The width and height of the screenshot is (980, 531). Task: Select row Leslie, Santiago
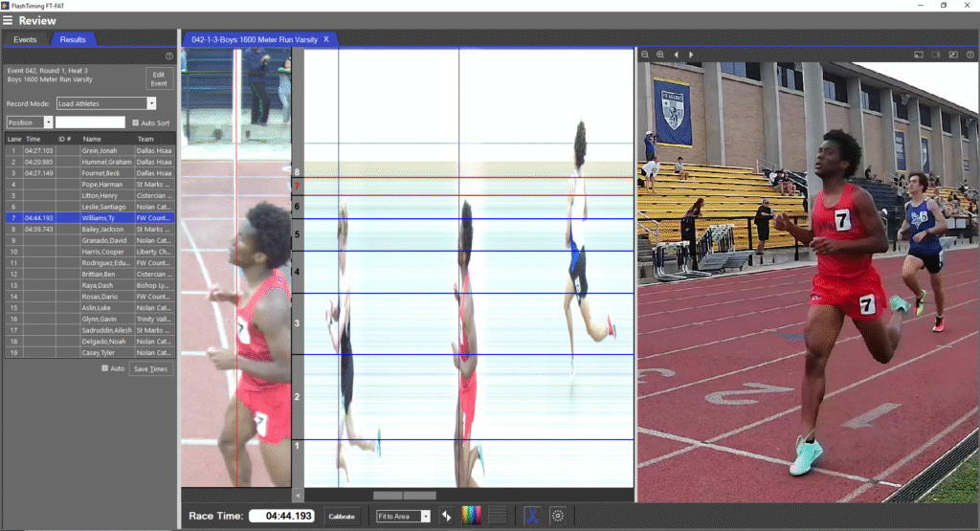tap(89, 207)
